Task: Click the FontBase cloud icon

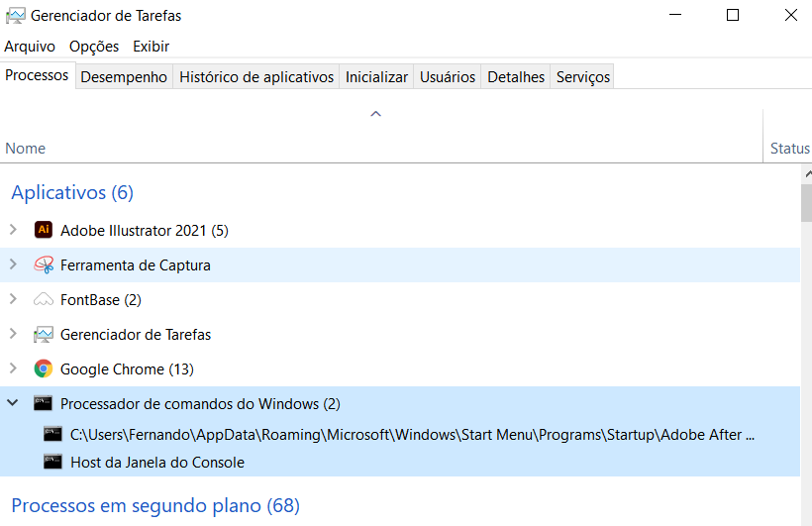Action: [x=43, y=299]
